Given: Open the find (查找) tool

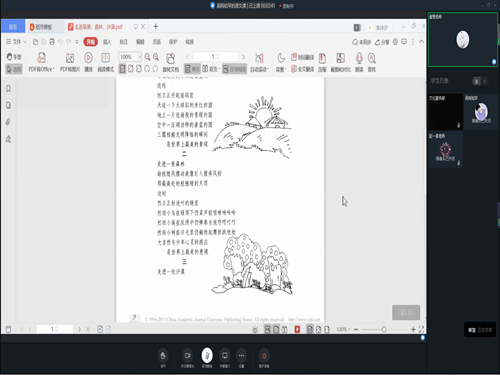Looking at the screenshot, I should tap(372, 62).
